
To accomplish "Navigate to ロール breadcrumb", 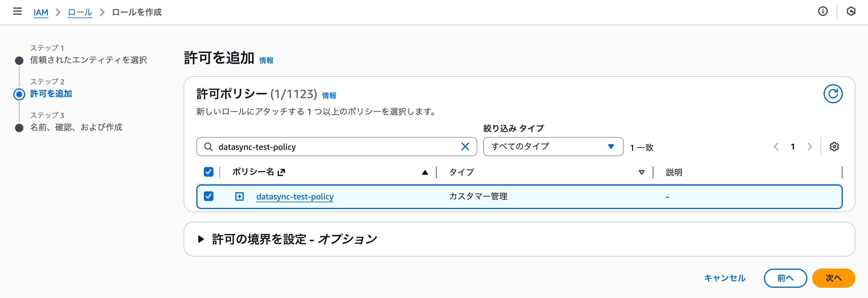I will 80,13.
